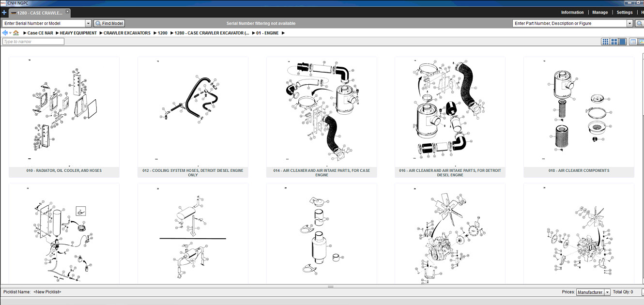Click the 010 - RADIATOR, OIL COOLER, AND HOSES caption
Screen dimensions: 644x305
click(64, 170)
